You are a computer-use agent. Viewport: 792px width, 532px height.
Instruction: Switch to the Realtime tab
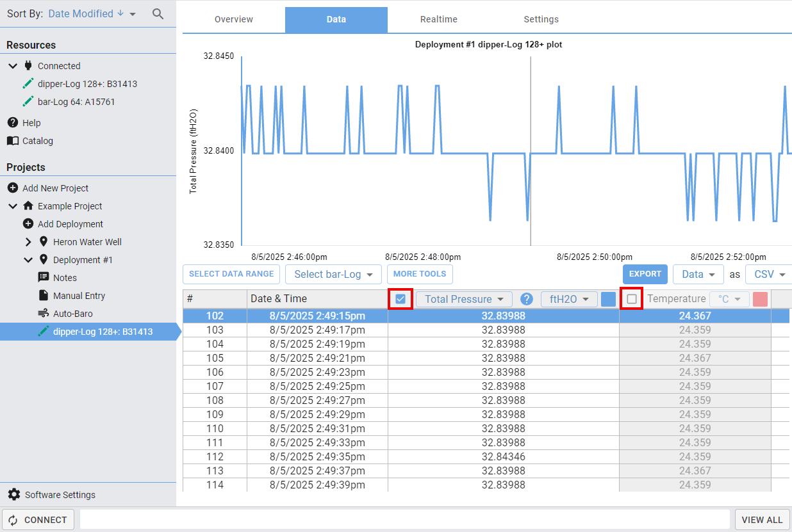tap(439, 19)
